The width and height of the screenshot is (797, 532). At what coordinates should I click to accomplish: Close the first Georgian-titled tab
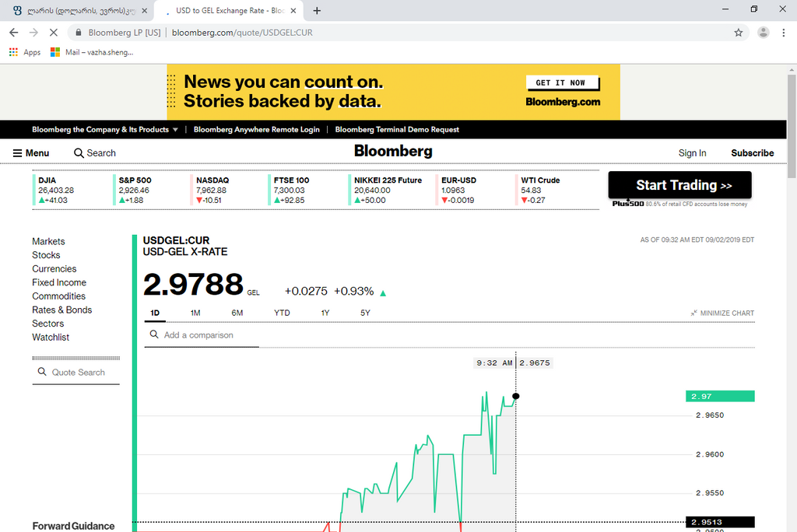tap(144, 11)
